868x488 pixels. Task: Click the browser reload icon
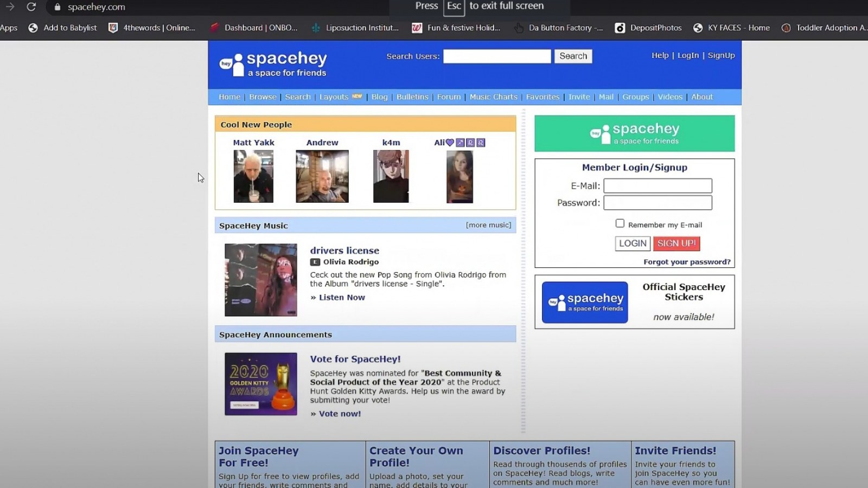click(31, 7)
